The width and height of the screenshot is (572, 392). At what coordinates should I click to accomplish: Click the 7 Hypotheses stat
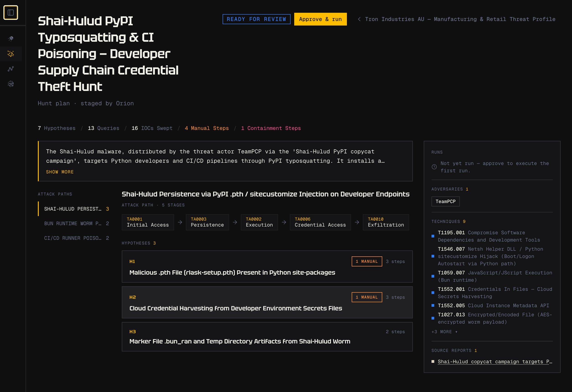tap(57, 128)
